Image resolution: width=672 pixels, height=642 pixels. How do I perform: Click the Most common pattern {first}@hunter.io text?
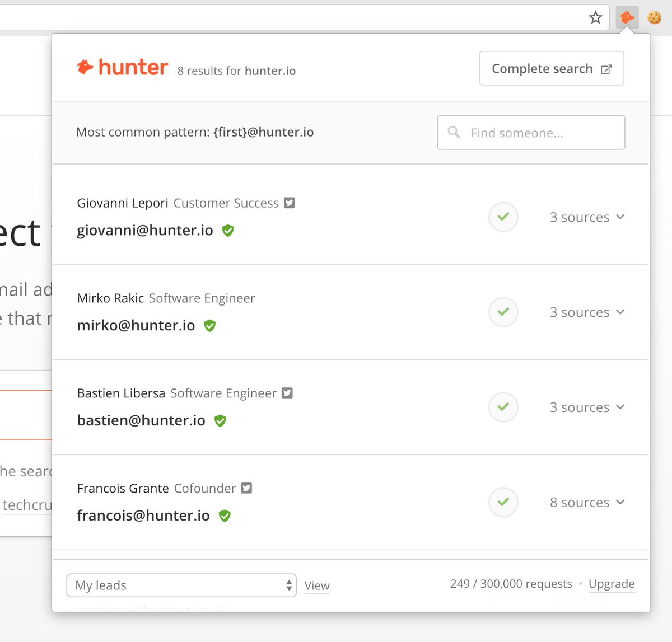point(195,132)
